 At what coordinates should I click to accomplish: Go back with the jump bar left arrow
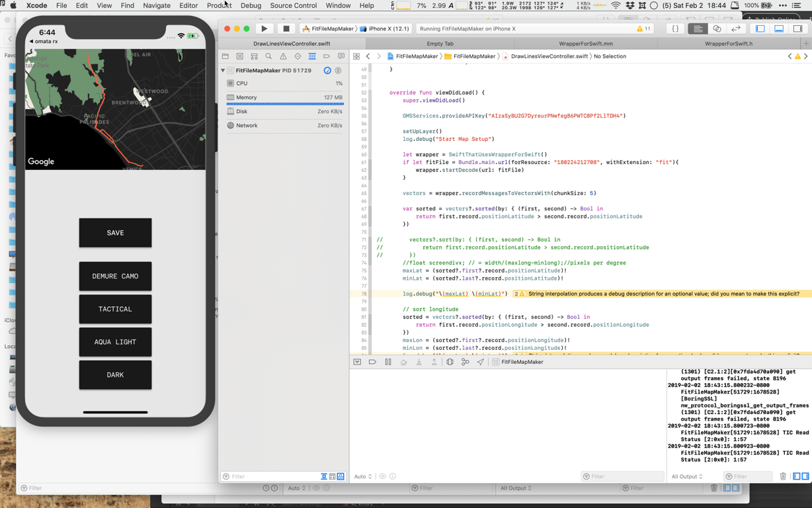click(x=368, y=57)
